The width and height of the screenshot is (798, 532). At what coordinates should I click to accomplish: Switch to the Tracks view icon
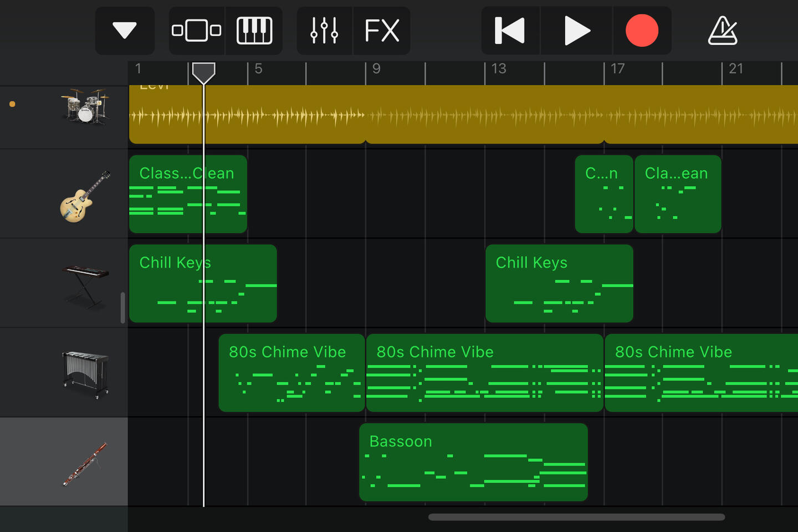pos(197,30)
